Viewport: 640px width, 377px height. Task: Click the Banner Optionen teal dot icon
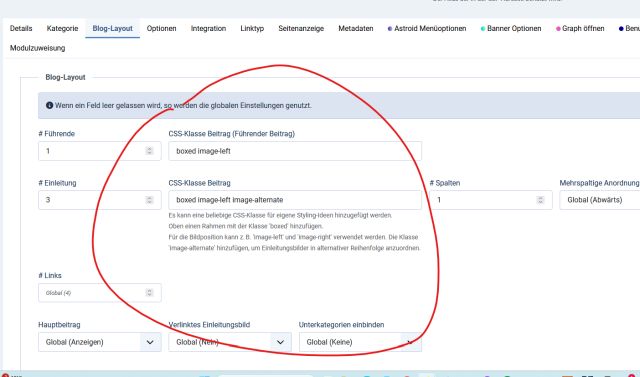tap(483, 29)
